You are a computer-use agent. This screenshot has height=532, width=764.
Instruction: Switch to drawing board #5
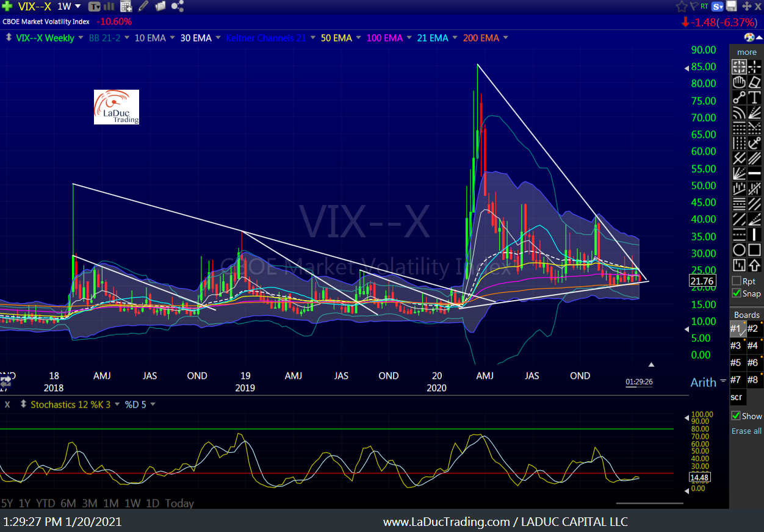(737, 363)
